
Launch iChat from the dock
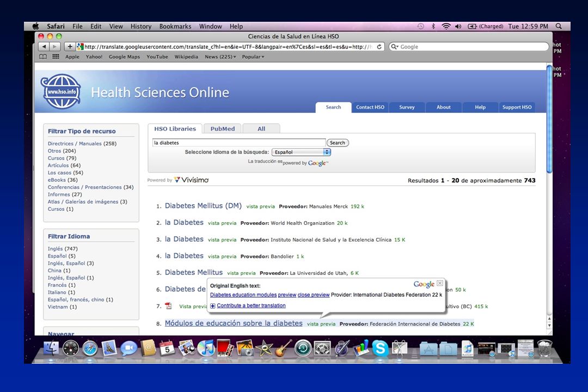pyautogui.click(x=128, y=348)
